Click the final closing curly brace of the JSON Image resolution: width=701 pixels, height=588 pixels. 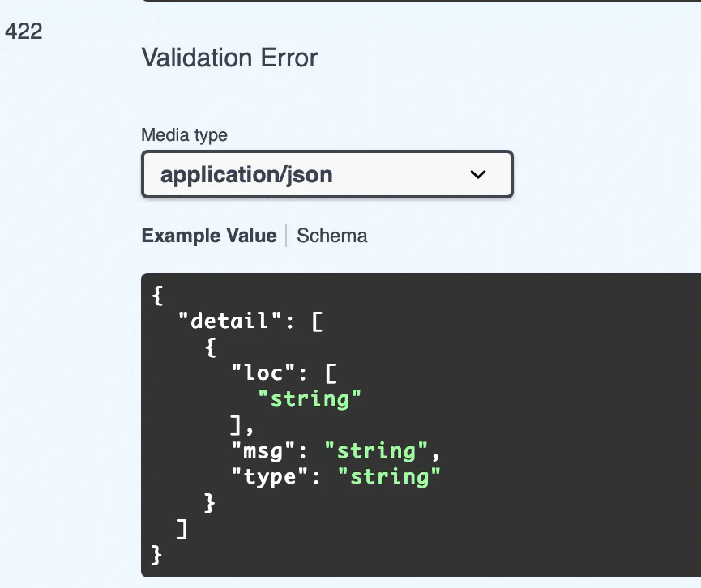pyautogui.click(x=157, y=555)
